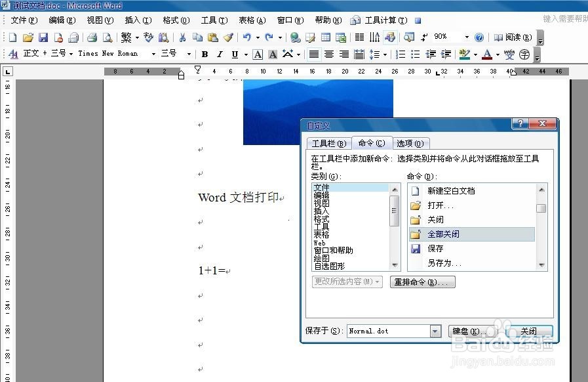This screenshot has width=588, height=382.
Task: Click the Columns icon in toolbar
Action: [x=360, y=37]
